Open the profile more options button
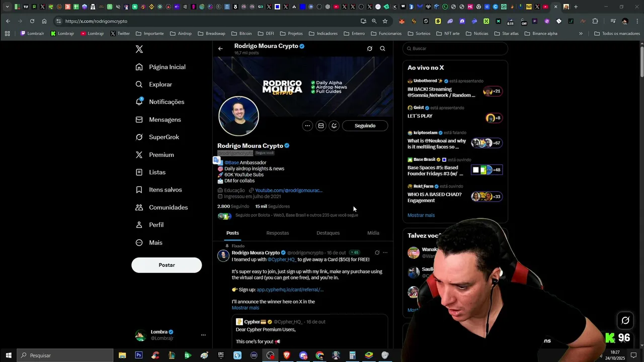 (x=307, y=126)
